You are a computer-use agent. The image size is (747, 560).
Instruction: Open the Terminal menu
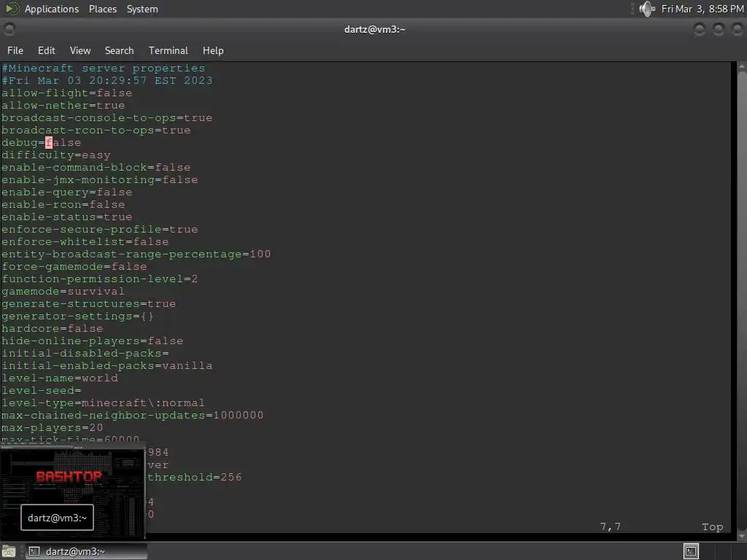[x=169, y=50]
